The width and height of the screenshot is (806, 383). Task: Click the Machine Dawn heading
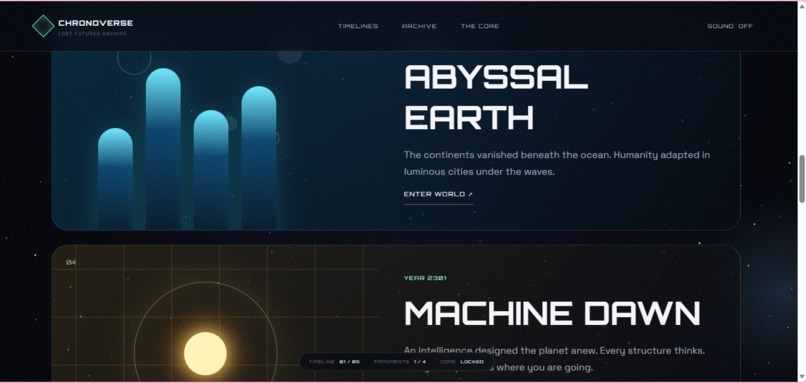pyautogui.click(x=552, y=313)
